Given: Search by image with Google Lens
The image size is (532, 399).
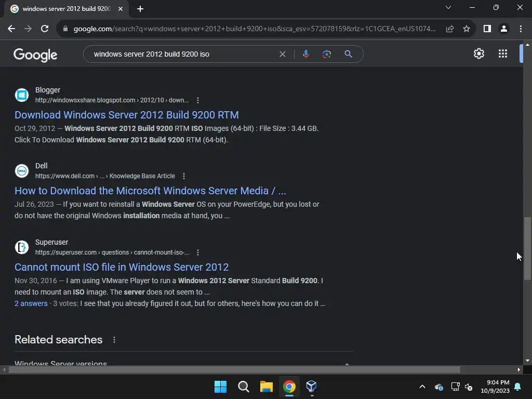Looking at the screenshot, I should [x=326, y=54].
